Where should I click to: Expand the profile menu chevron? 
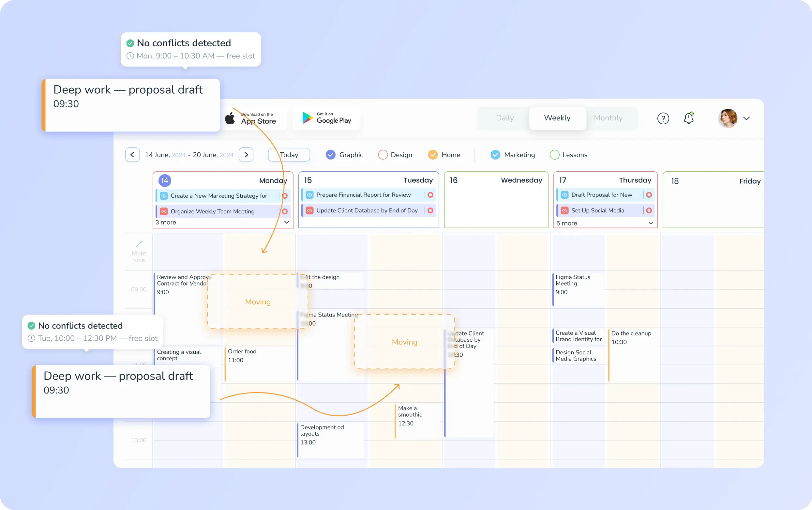[746, 118]
